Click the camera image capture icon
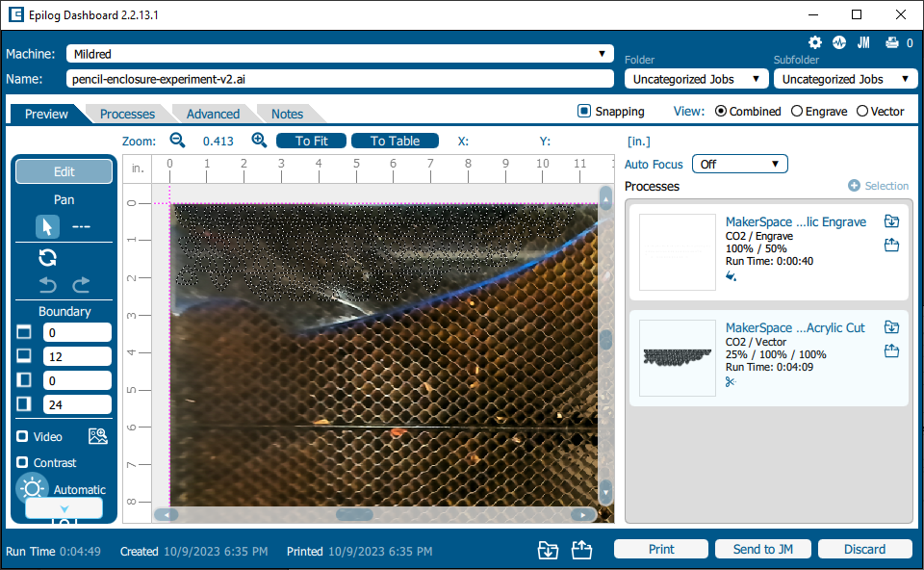This screenshot has height=570, width=924. pyautogui.click(x=97, y=436)
